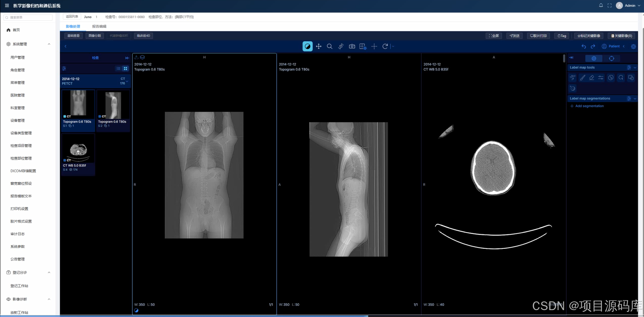Switch study browser to list view
The width and height of the screenshot is (644, 317).
[118, 69]
